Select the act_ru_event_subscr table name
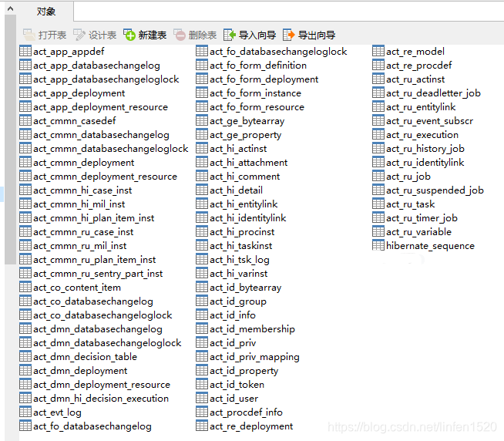Image resolution: width=504 pixels, height=441 pixels. [x=430, y=121]
